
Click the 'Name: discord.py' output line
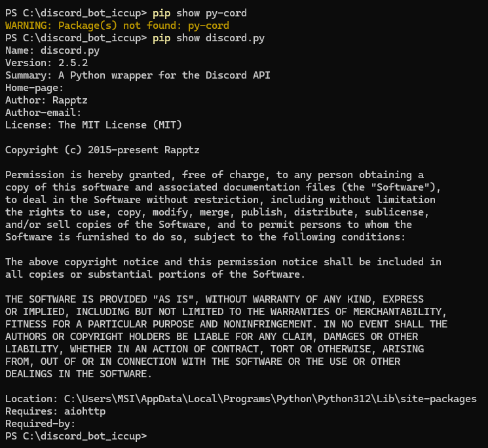52,50
